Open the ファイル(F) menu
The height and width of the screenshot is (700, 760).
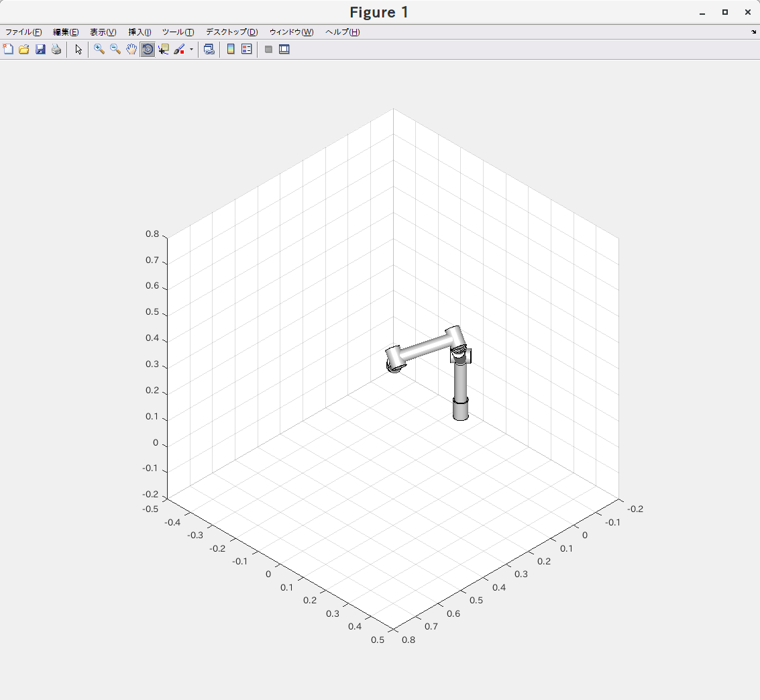23,32
